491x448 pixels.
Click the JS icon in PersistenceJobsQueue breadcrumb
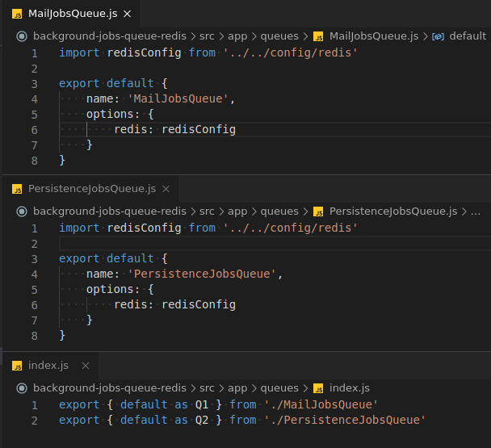318,212
